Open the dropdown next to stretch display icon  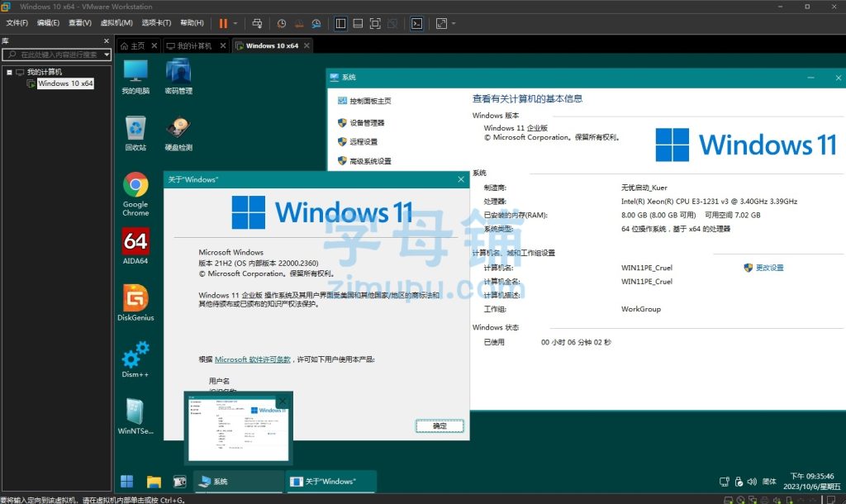click(x=454, y=23)
